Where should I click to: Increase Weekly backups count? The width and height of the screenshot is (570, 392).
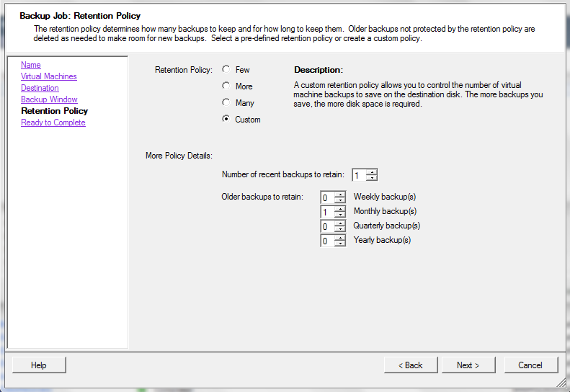click(x=340, y=195)
